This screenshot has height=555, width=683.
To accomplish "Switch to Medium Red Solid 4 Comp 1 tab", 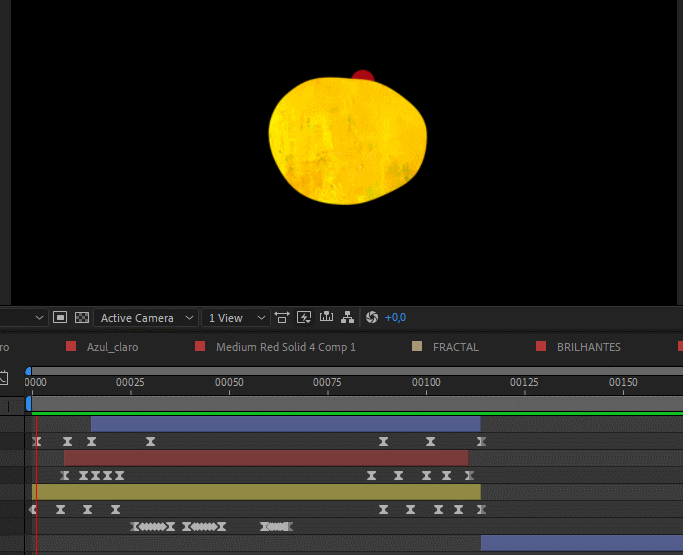I will pos(286,347).
